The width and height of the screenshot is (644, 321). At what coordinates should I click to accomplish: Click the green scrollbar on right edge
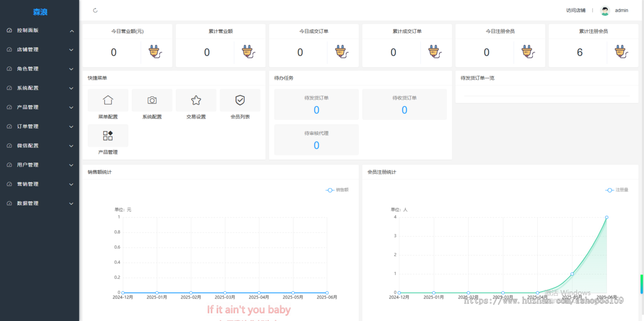(642, 284)
